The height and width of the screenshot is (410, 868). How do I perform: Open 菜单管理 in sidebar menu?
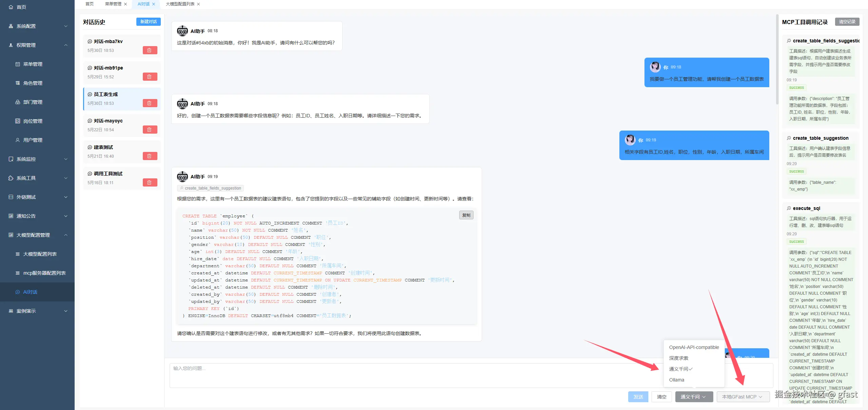[33, 64]
